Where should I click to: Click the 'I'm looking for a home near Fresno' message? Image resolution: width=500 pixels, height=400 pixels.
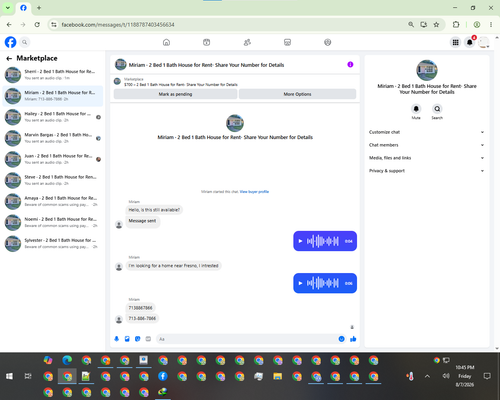click(173, 266)
